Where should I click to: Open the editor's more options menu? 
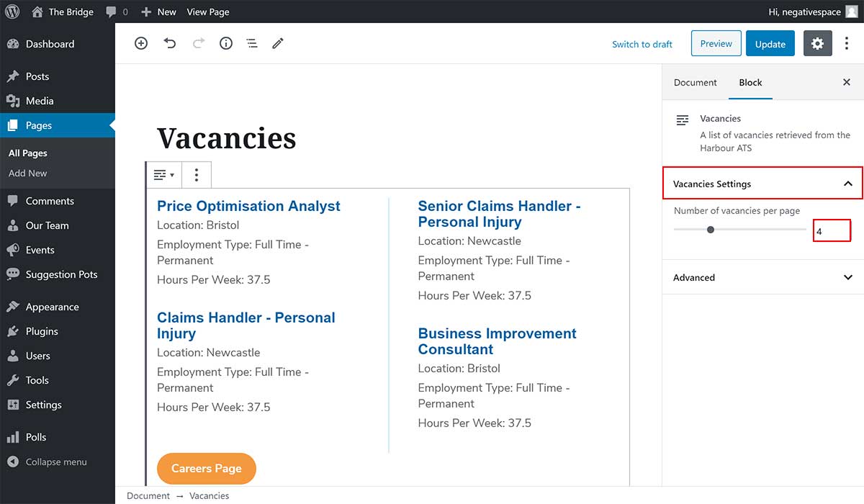pyautogui.click(x=847, y=43)
